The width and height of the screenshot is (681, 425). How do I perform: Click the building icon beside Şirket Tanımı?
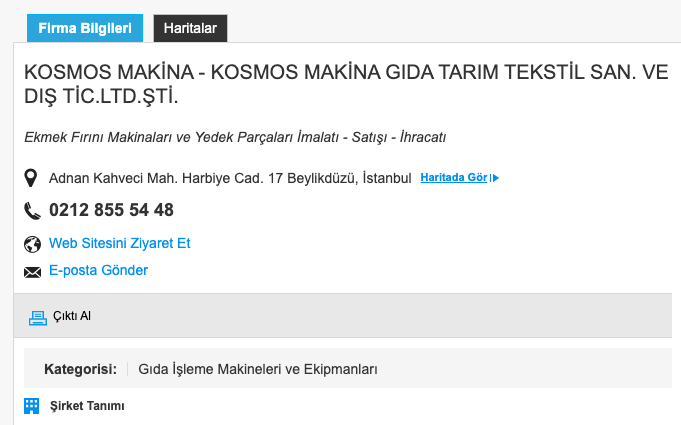(32, 406)
